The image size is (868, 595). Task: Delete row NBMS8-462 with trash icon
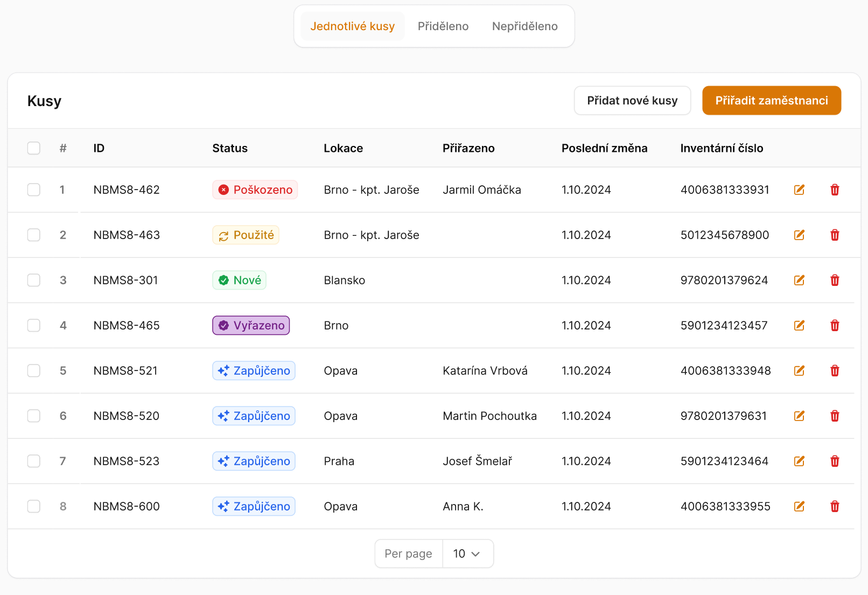[835, 190]
